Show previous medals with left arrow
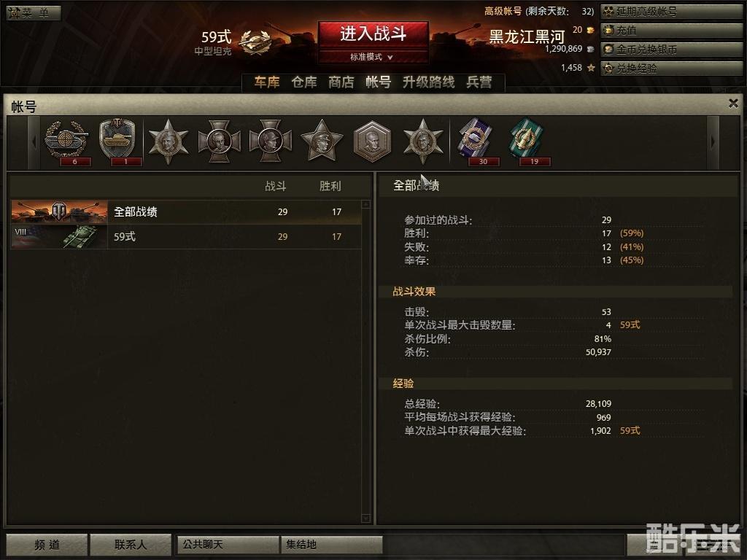 [34, 142]
